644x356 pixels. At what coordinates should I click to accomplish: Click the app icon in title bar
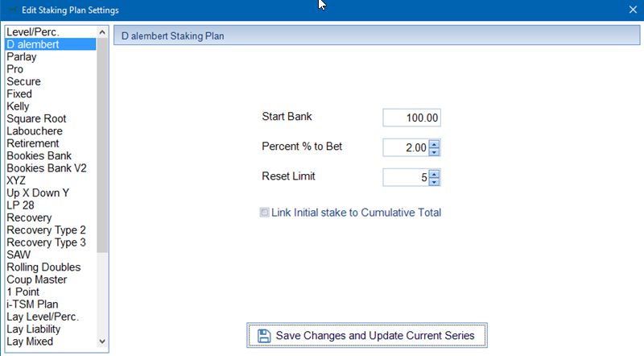tap(12, 10)
